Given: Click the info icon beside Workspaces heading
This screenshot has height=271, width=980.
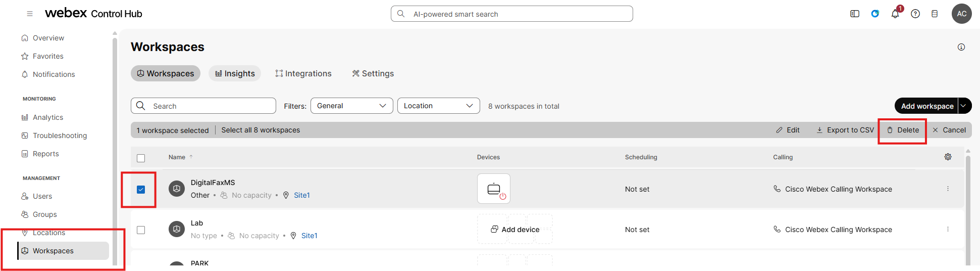Looking at the screenshot, I should click(961, 47).
